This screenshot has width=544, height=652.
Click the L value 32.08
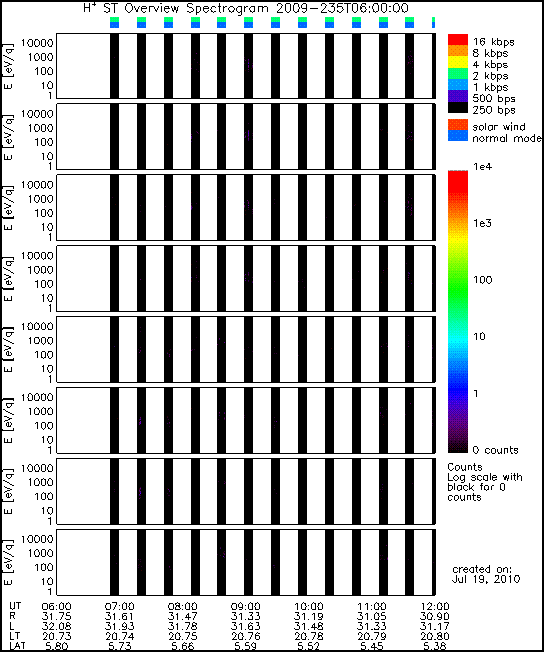tap(57, 626)
